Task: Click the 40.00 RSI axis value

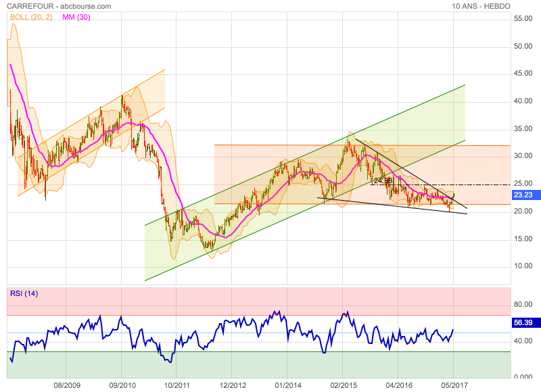Action: click(523, 341)
